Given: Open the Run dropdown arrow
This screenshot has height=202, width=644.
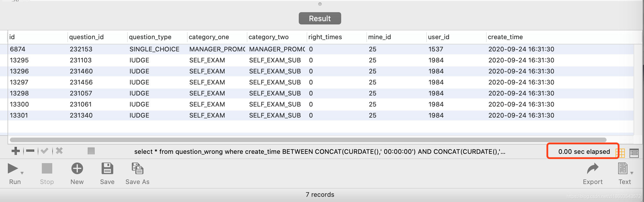Looking at the screenshot, I should pyautogui.click(x=22, y=173).
